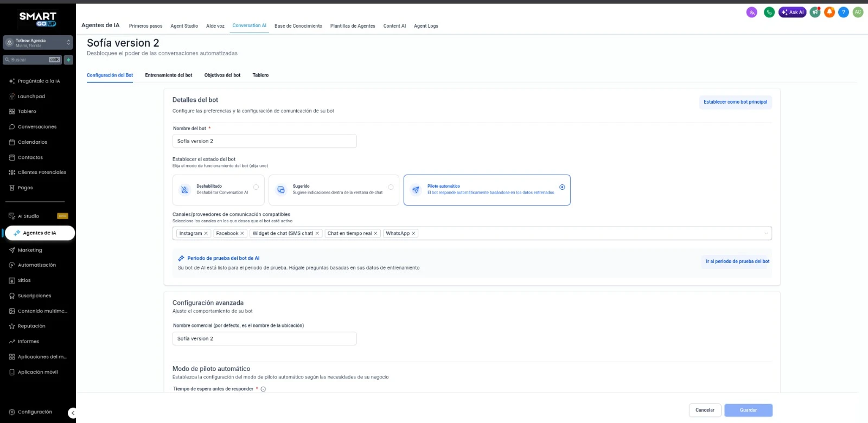Open Agentes de IA in sidebar
The height and width of the screenshot is (423, 868).
[x=40, y=233]
